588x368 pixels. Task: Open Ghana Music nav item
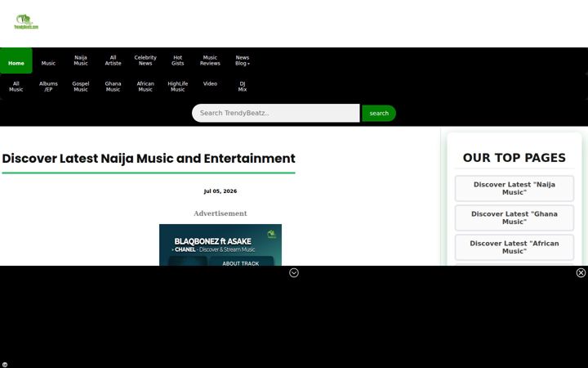pyautogui.click(x=113, y=87)
